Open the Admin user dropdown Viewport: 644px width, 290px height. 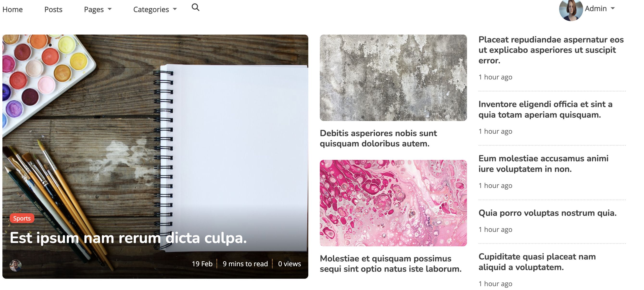tap(600, 8)
